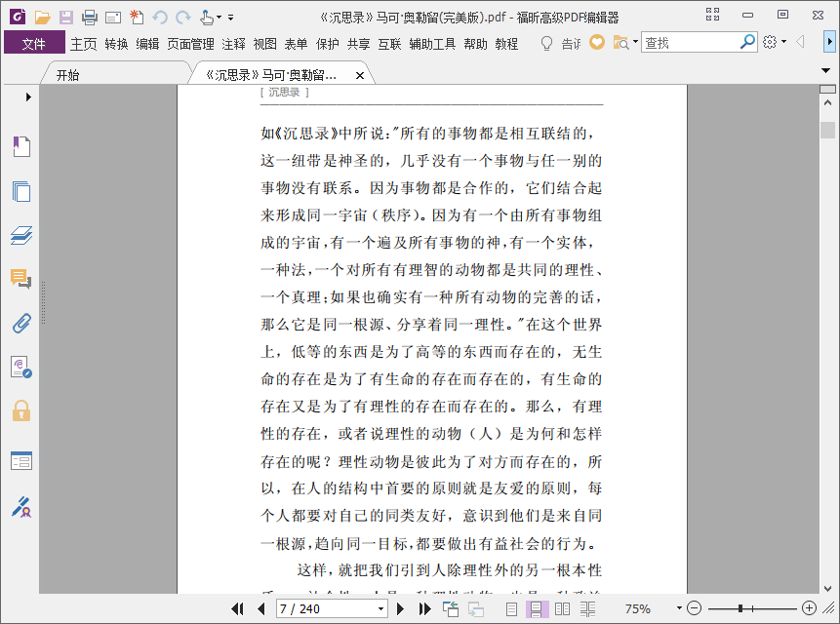Open the form Fields panel
840x624 pixels.
pos(21,460)
